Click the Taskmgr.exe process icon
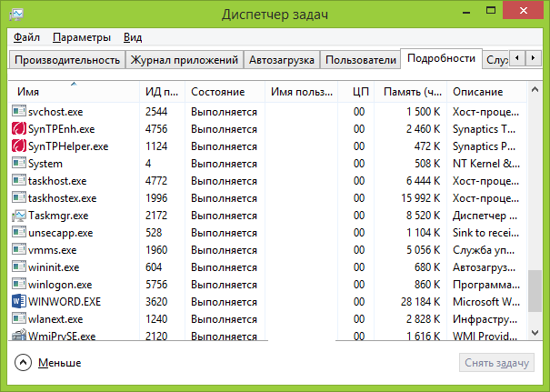The width and height of the screenshot is (550, 392). coord(19,216)
